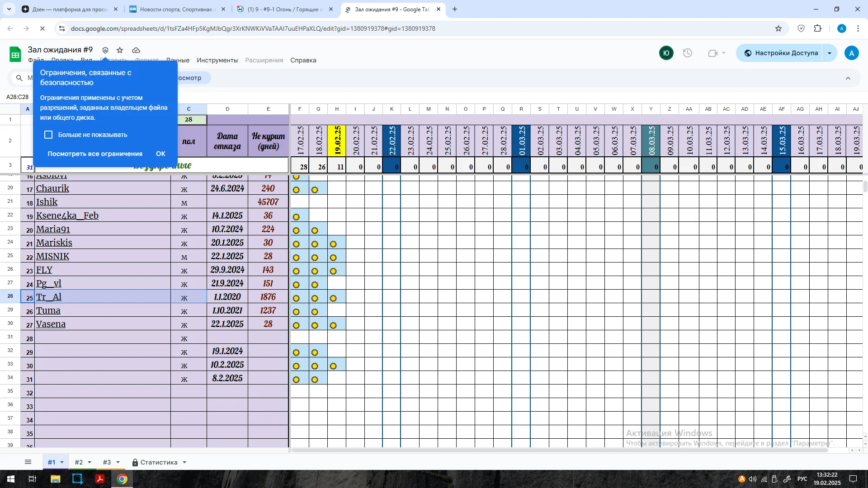This screenshot has width=868, height=488.
Task: Click the star document icon
Action: 120,50
